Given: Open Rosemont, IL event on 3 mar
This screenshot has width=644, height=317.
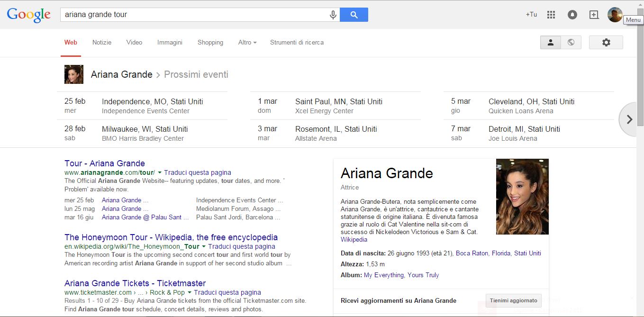Looking at the screenshot, I should 336,133.
